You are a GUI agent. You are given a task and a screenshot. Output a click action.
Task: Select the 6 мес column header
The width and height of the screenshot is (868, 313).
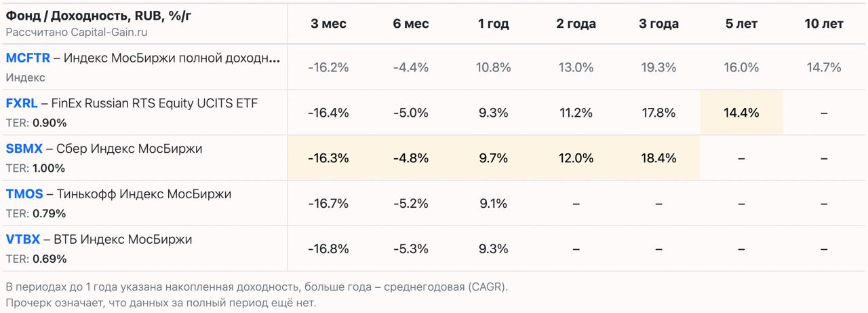click(x=411, y=24)
